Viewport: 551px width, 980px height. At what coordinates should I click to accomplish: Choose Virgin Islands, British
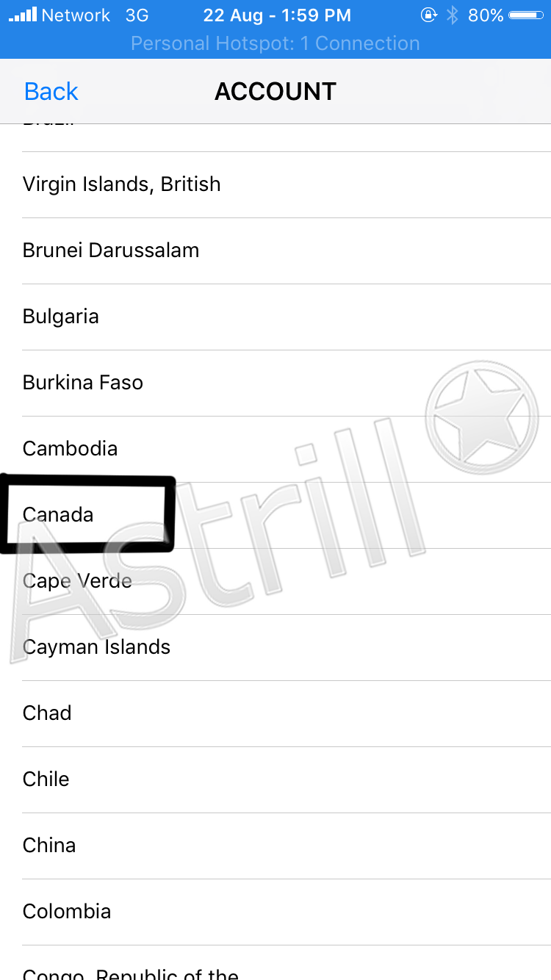275,184
